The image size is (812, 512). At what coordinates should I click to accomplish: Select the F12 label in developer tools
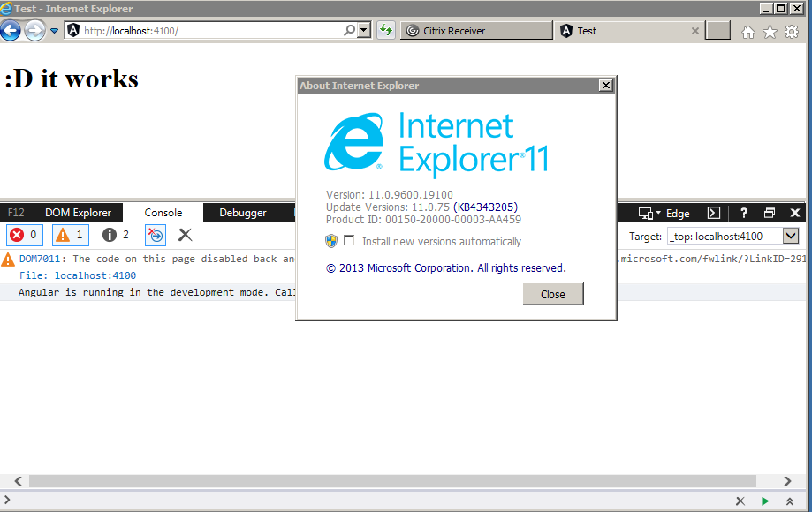point(16,213)
